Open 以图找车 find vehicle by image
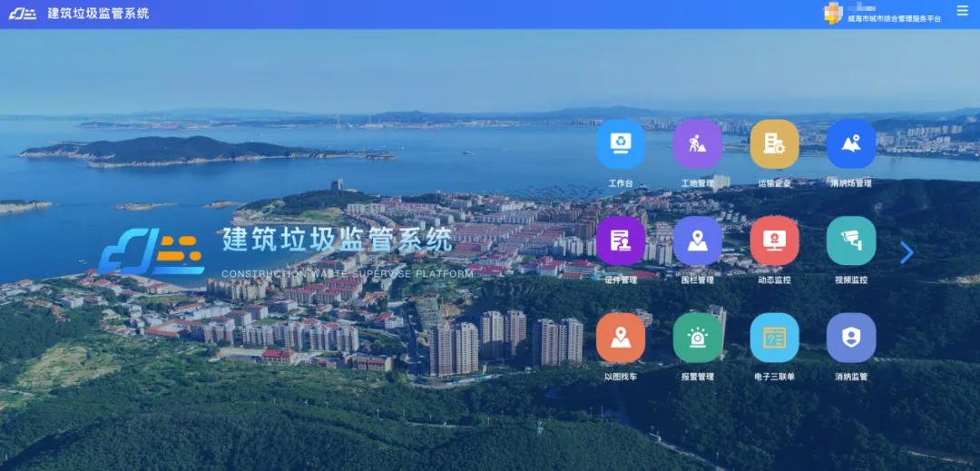 621,339
